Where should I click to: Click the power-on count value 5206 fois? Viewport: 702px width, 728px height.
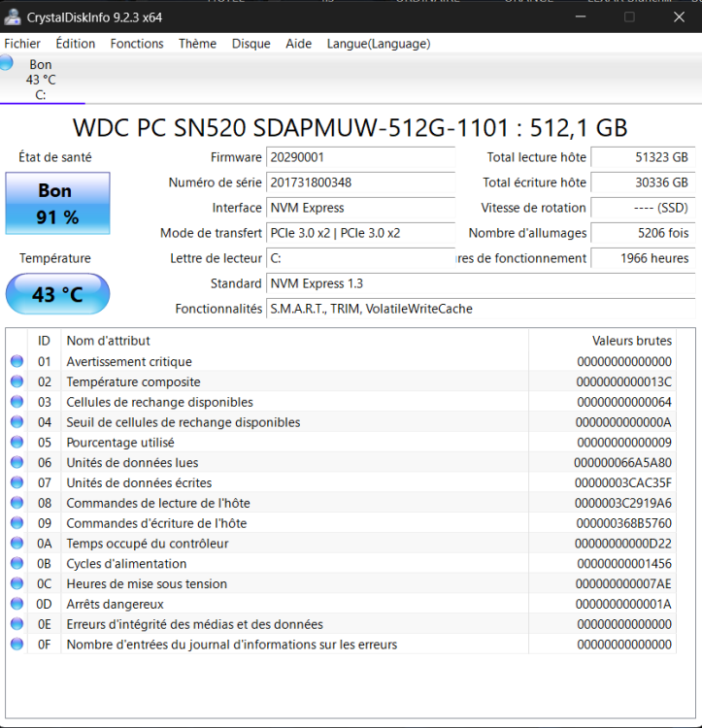click(643, 233)
